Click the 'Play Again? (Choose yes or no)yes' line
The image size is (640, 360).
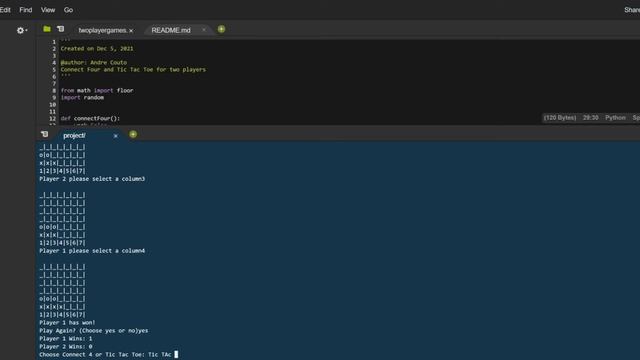coord(93,331)
